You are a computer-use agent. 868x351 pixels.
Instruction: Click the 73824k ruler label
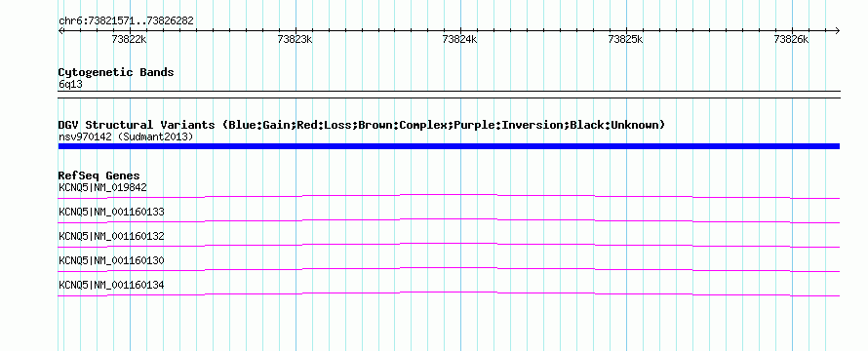(x=459, y=39)
